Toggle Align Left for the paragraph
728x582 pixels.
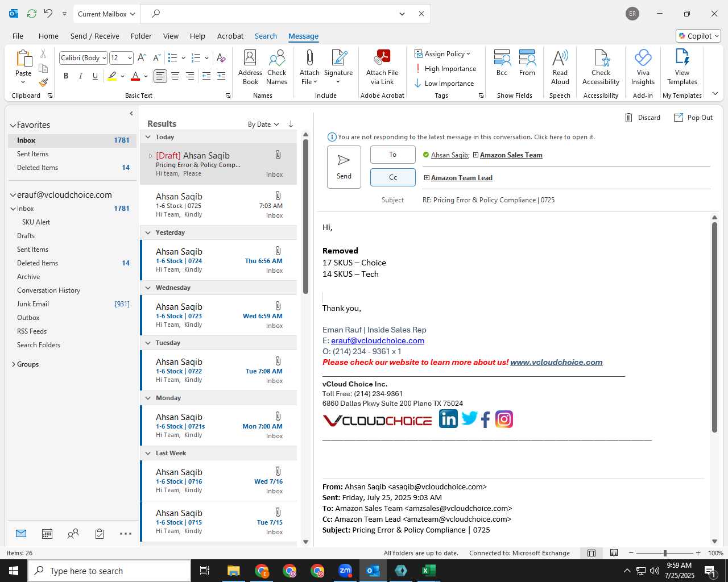[x=160, y=76]
